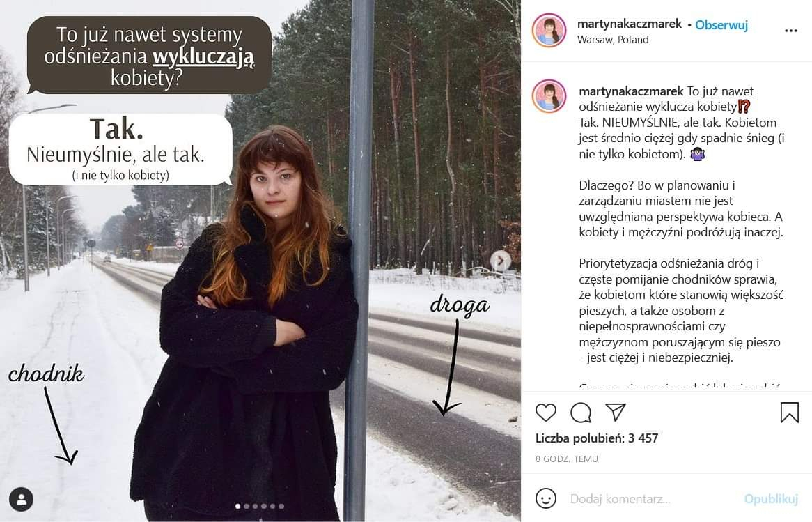Publish comment with Opublikuj button
812x522 pixels.
click(771, 499)
